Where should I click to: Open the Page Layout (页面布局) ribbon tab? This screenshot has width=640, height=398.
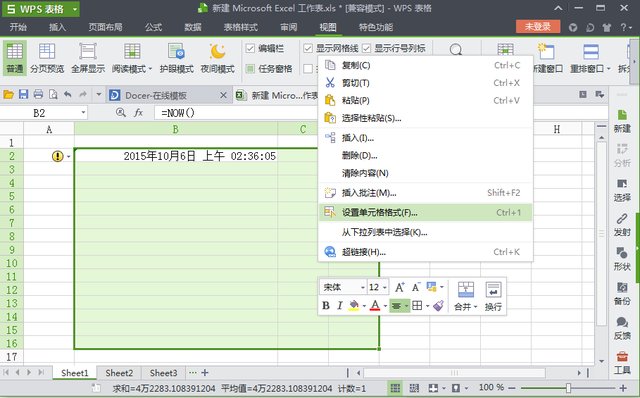[x=105, y=27]
